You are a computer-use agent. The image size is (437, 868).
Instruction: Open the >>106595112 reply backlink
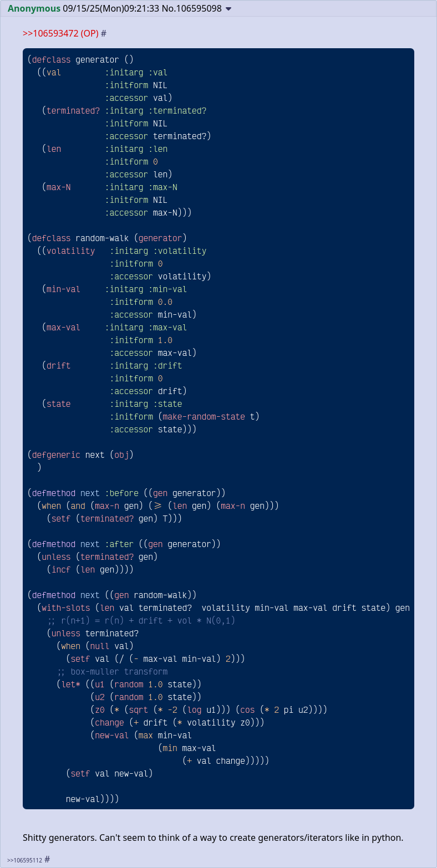pyautogui.click(x=24, y=860)
